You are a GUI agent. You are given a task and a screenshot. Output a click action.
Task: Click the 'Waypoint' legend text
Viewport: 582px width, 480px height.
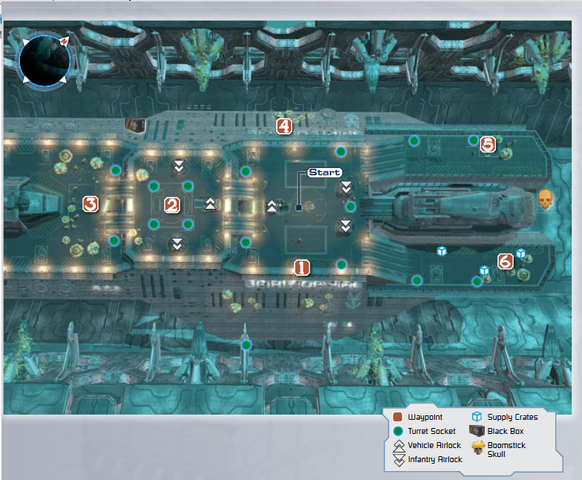(425, 417)
